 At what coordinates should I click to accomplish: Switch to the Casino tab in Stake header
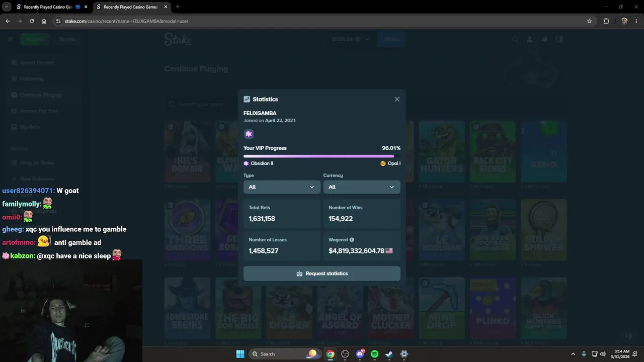pyautogui.click(x=35, y=39)
